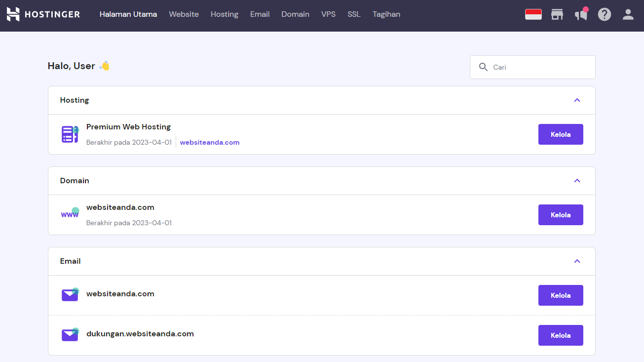Click Kelola for Premium Web Hosting
644x362 pixels.
[x=561, y=134]
